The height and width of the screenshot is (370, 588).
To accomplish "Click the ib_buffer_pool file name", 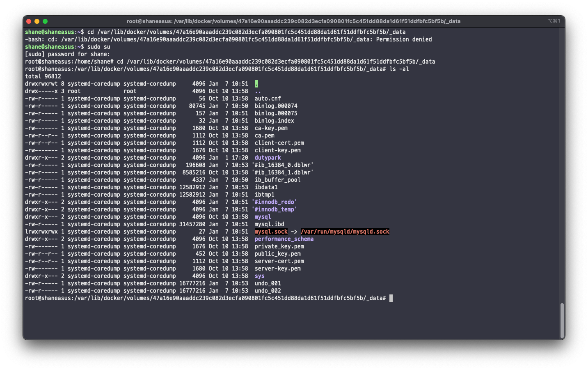I will [x=278, y=180].
